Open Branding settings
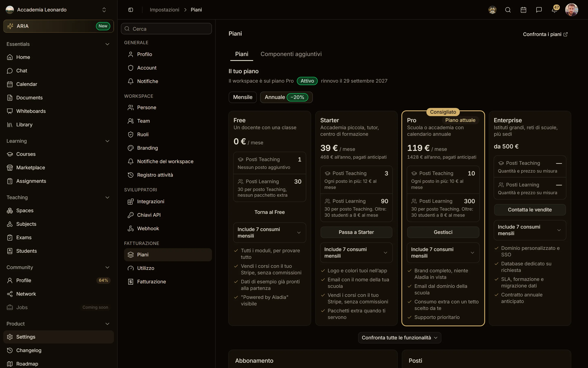 pyautogui.click(x=168, y=148)
